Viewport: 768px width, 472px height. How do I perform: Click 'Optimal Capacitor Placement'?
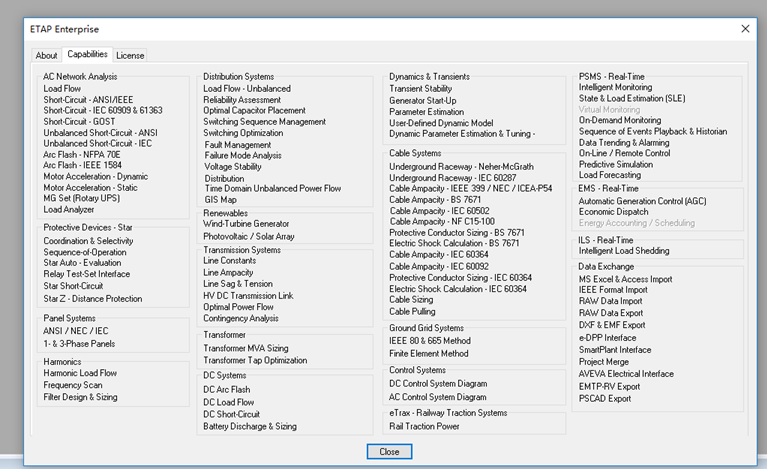click(x=254, y=110)
